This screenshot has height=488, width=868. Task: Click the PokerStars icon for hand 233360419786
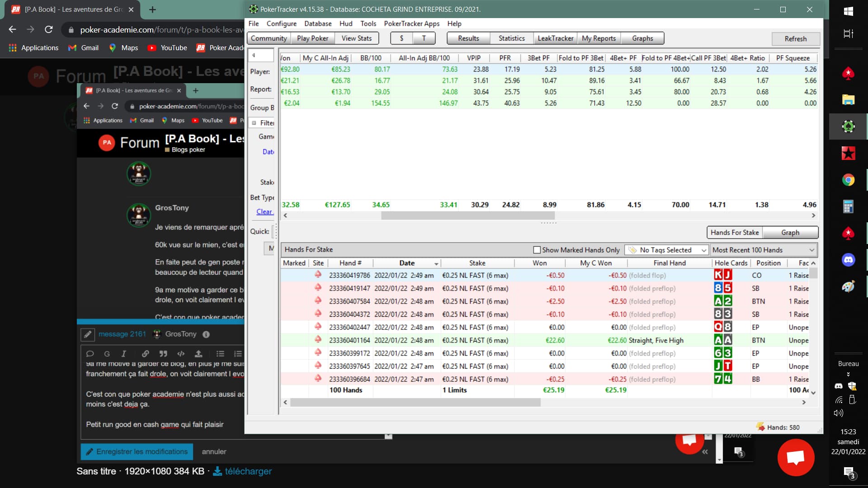coord(318,275)
